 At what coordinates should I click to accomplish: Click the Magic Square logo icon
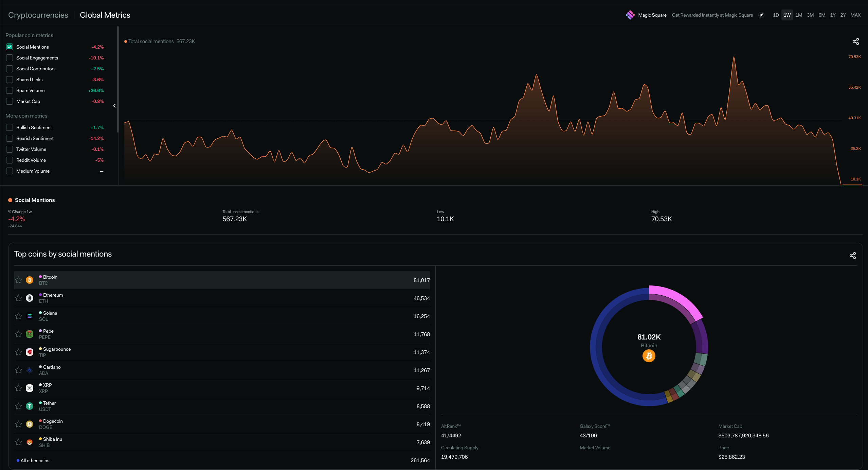630,15
